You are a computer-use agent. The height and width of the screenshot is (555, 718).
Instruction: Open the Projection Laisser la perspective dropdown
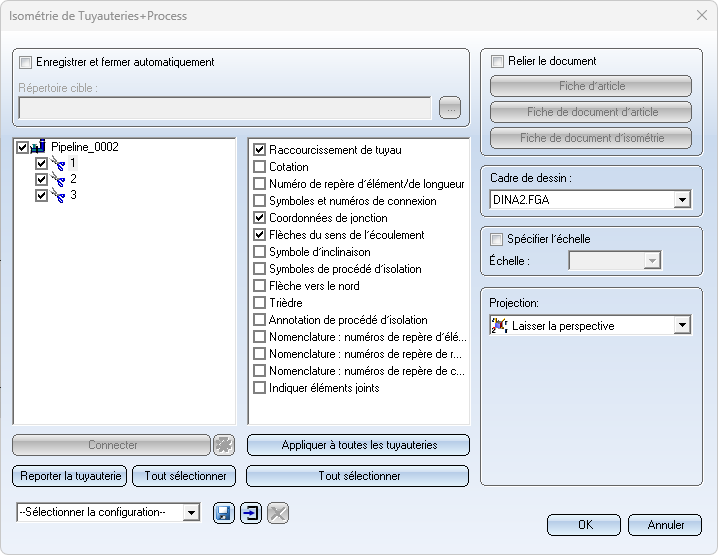coord(682,326)
